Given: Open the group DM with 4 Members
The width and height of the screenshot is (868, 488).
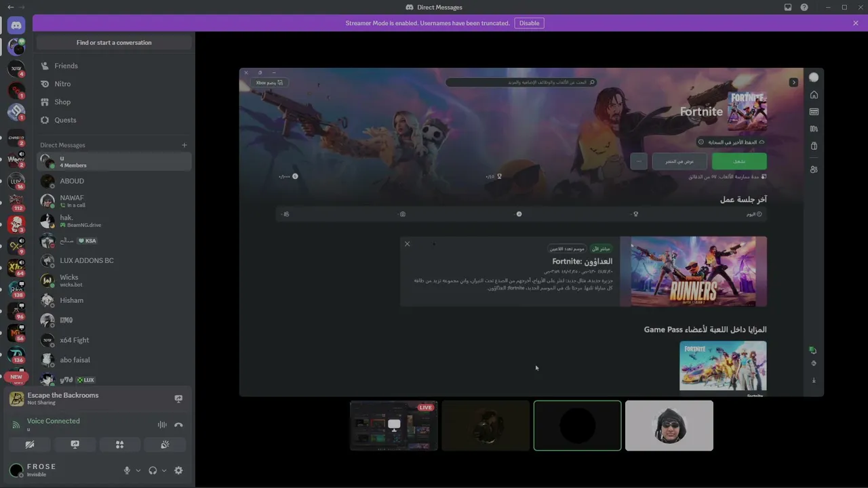Looking at the screenshot, I should coord(114,161).
